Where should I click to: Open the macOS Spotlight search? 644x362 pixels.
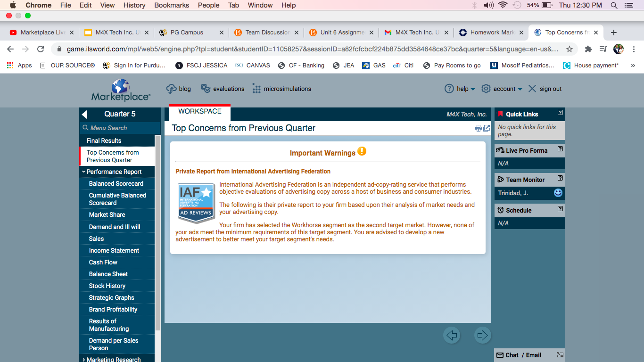click(614, 5)
